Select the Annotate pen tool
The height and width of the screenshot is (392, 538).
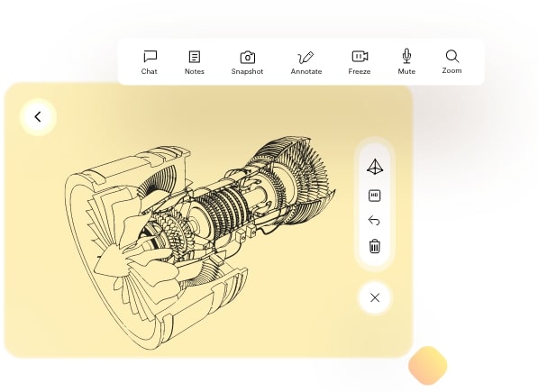(x=306, y=63)
